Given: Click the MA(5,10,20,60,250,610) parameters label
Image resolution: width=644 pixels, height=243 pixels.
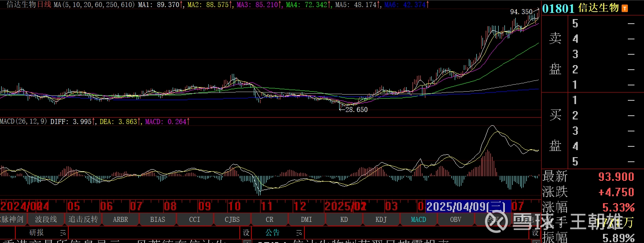Looking at the screenshot, I should pos(94,5).
